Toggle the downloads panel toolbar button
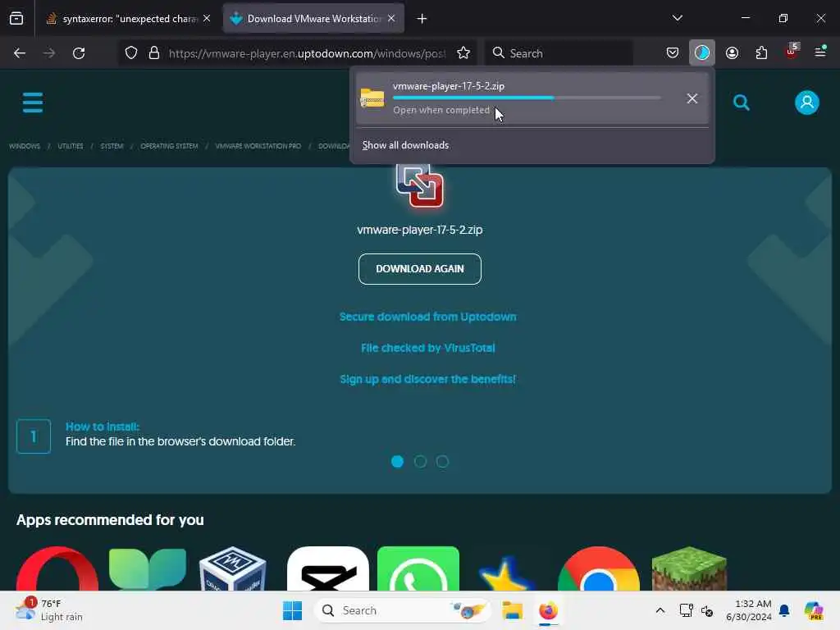 [702, 52]
